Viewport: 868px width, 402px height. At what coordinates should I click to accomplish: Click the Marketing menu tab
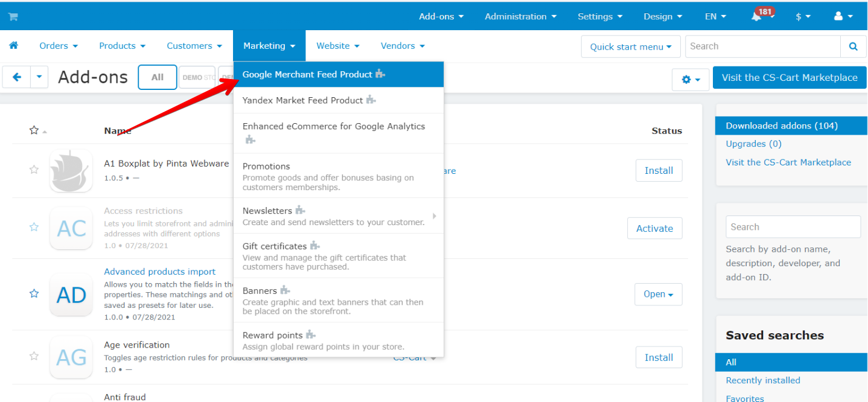point(269,45)
